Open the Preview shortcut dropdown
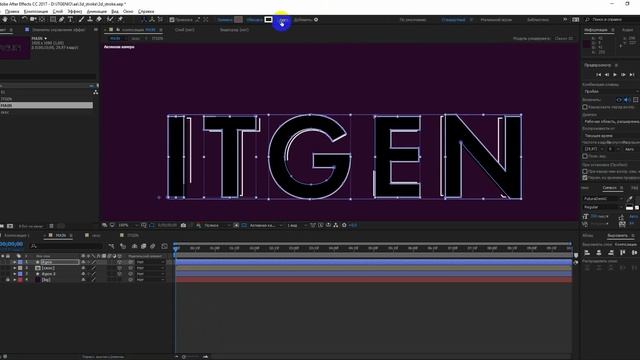The image size is (640, 360). tap(611, 91)
